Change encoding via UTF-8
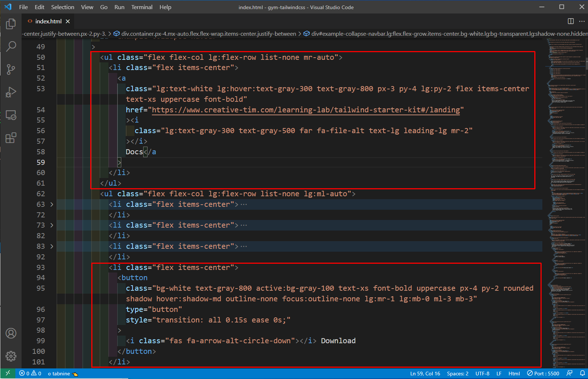Image resolution: width=588 pixels, height=379 pixels. (x=482, y=374)
